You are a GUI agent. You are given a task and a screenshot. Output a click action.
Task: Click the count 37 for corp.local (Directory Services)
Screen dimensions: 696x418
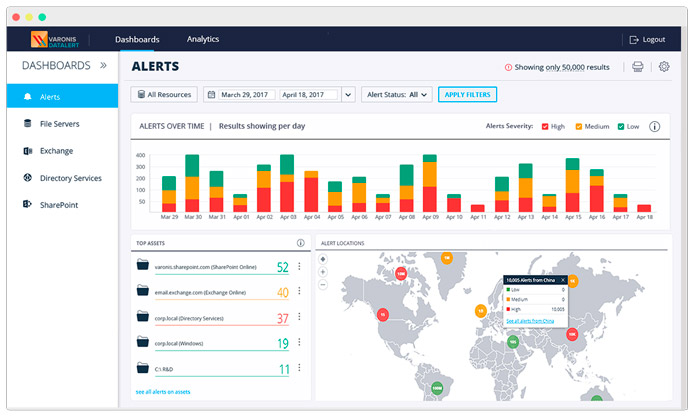[x=283, y=318]
